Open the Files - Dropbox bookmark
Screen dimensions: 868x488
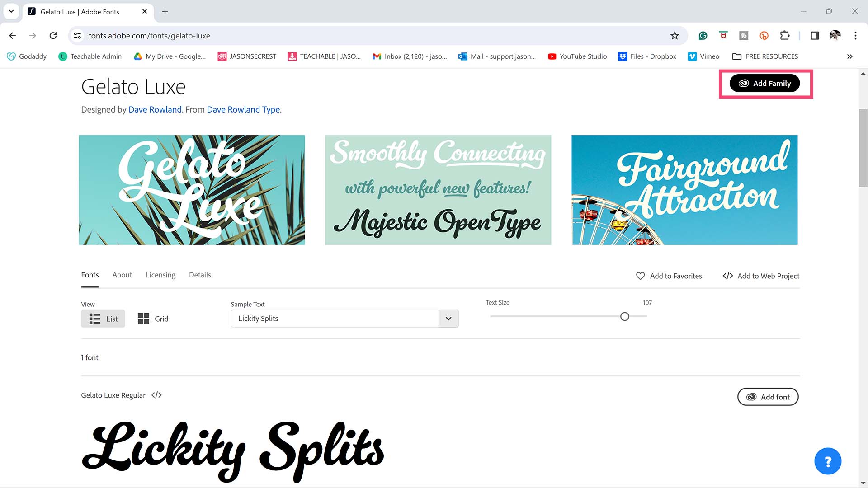pyautogui.click(x=647, y=56)
